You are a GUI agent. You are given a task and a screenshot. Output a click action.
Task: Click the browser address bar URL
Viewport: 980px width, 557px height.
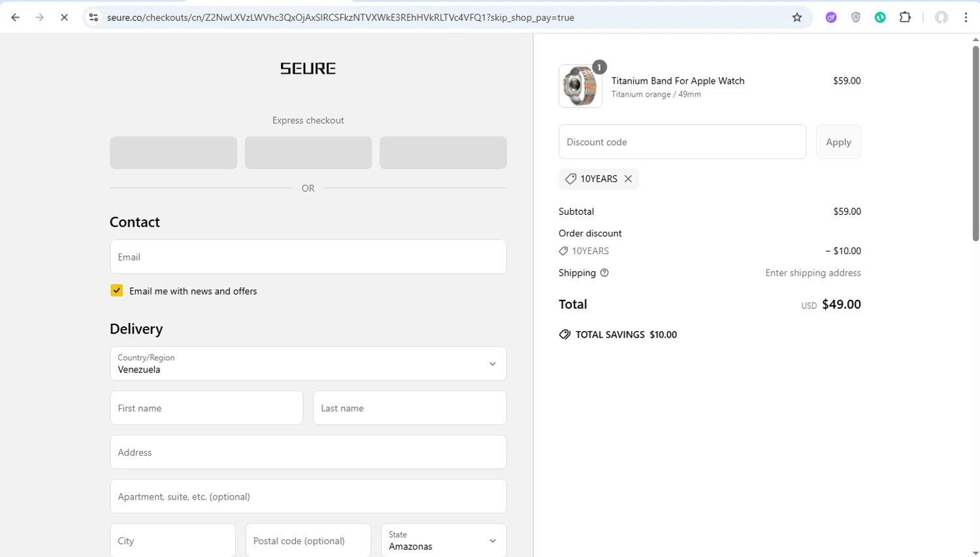click(340, 18)
